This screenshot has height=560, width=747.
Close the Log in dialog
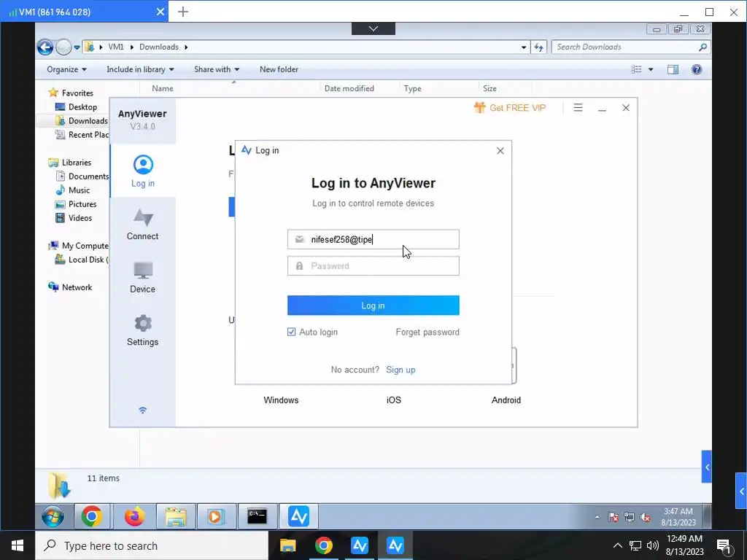click(x=500, y=151)
